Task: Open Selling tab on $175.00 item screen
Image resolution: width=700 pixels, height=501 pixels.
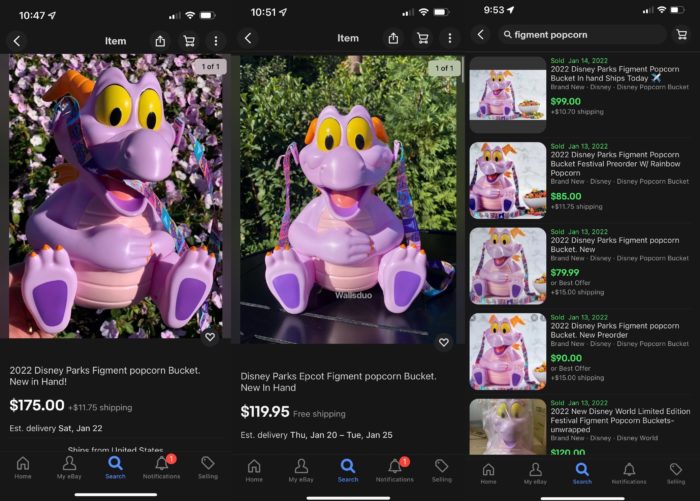Action: point(208,468)
